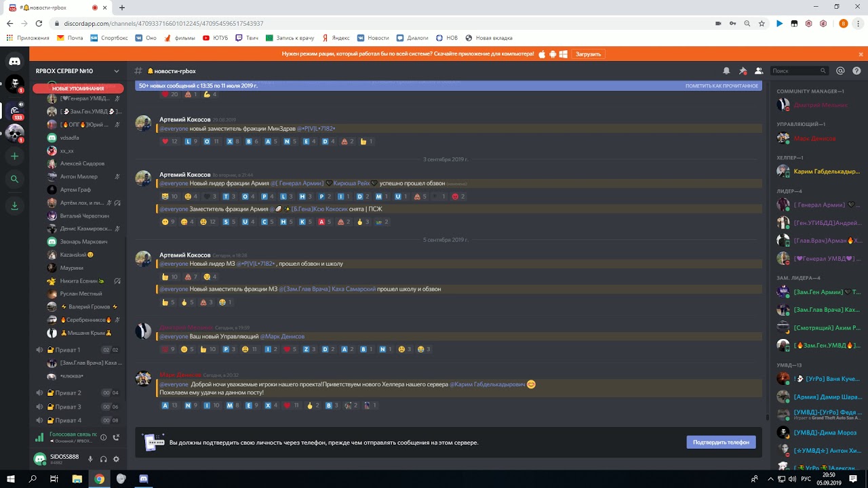Open the skull server icon
868x488 pixels.
[x=14, y=132]
